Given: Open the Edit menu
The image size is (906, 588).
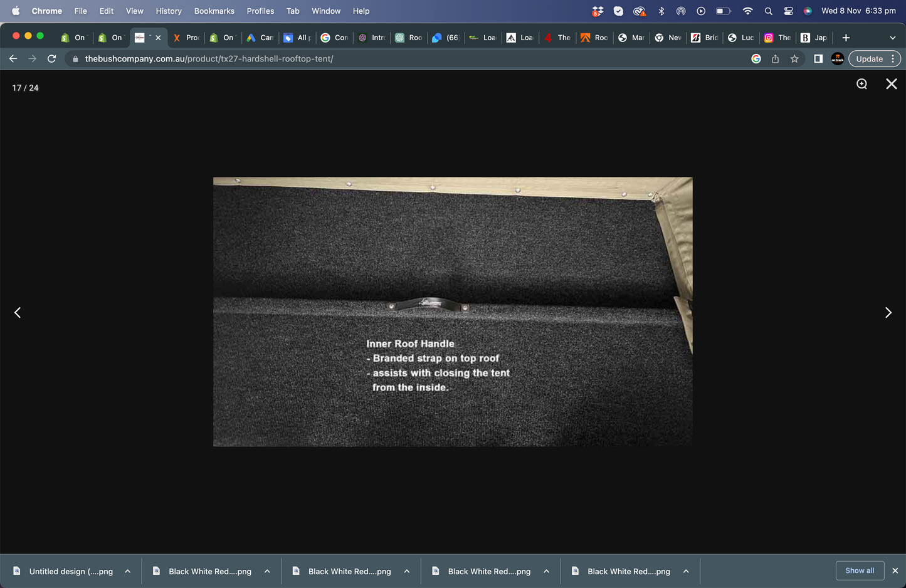Looking at the screenshot, I should pos(107,11).
